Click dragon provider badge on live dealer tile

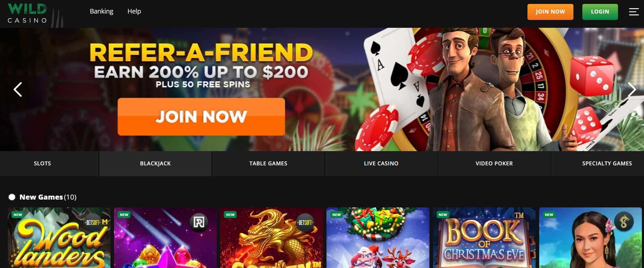(x=624, y=221)
